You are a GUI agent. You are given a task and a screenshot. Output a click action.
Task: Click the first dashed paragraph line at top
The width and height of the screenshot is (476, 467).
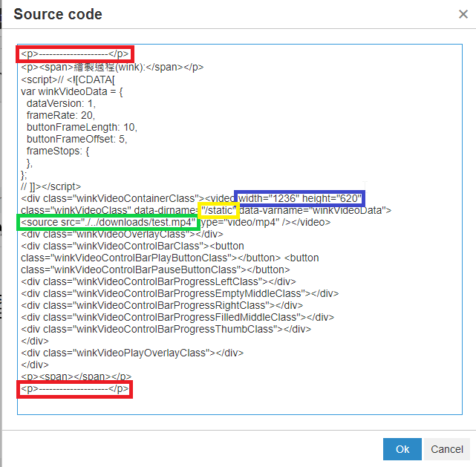[x=75, y=54]
